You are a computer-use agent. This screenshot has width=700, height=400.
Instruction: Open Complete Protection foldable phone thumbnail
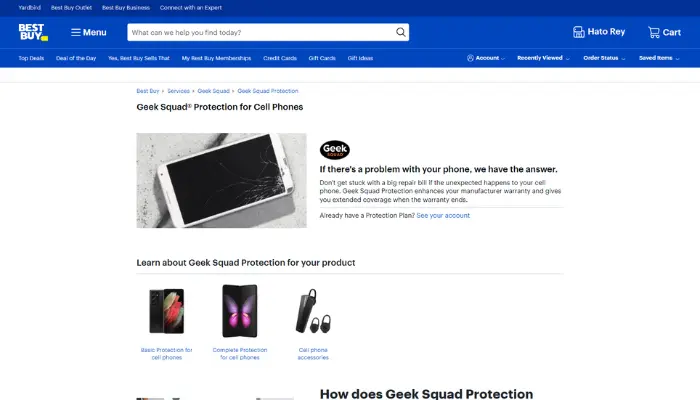[240, 311]
